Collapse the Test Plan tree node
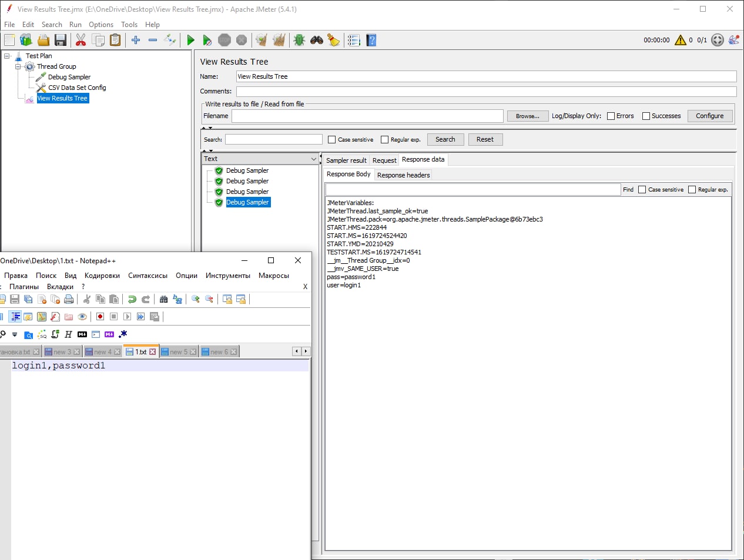The image size is (744, 560). tap(7, 56)
